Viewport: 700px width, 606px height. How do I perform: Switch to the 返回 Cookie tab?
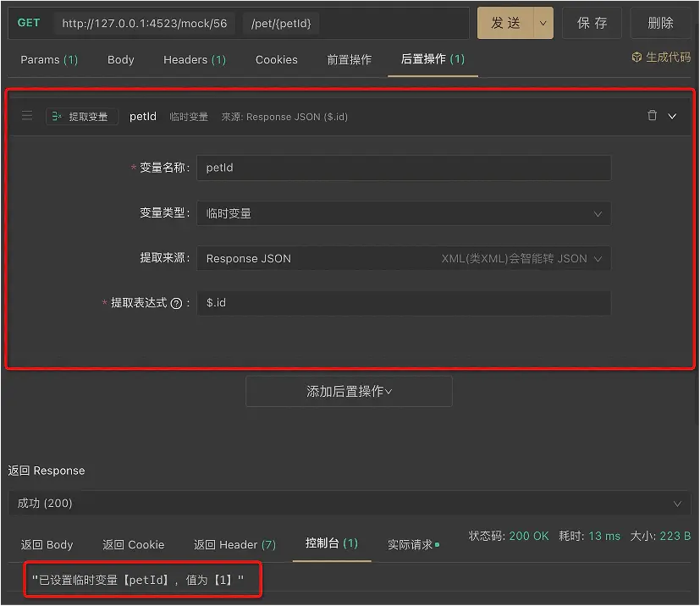point(133,545)
